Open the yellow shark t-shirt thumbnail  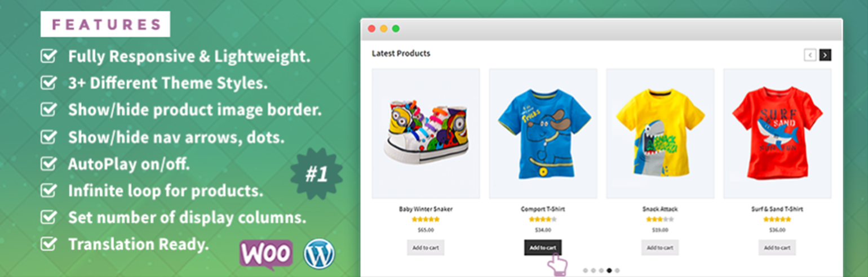coord(660,133)
